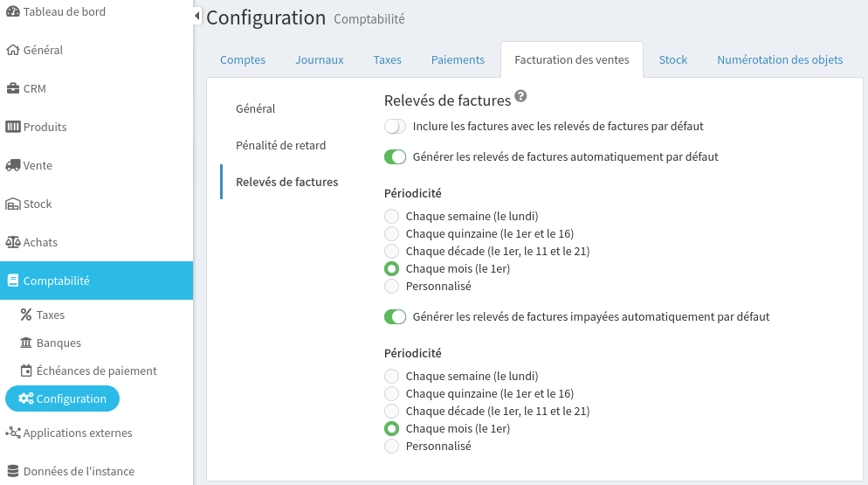Click the Banques bank building icon
This screenshot has width=868, height=485.
point(26,343)
